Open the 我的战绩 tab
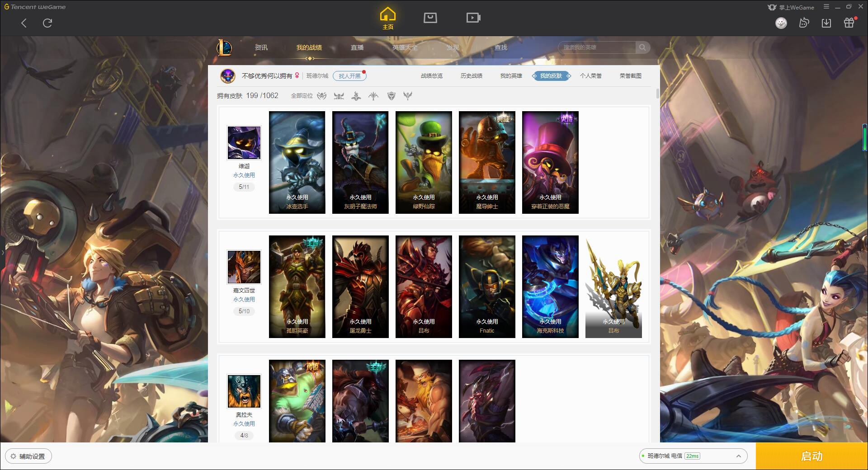The height and width of the screenshot is (470, 868). [x=309, y=47]
